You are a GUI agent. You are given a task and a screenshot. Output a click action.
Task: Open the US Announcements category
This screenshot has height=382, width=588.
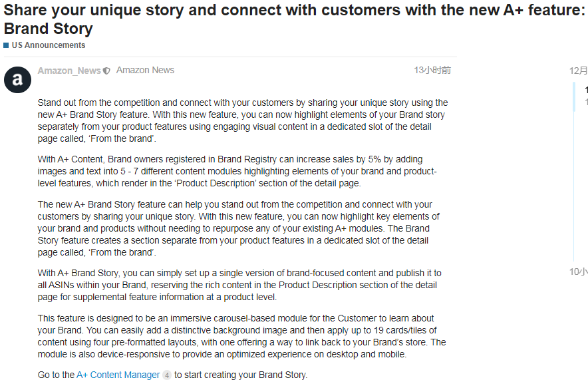coord(48,45)
